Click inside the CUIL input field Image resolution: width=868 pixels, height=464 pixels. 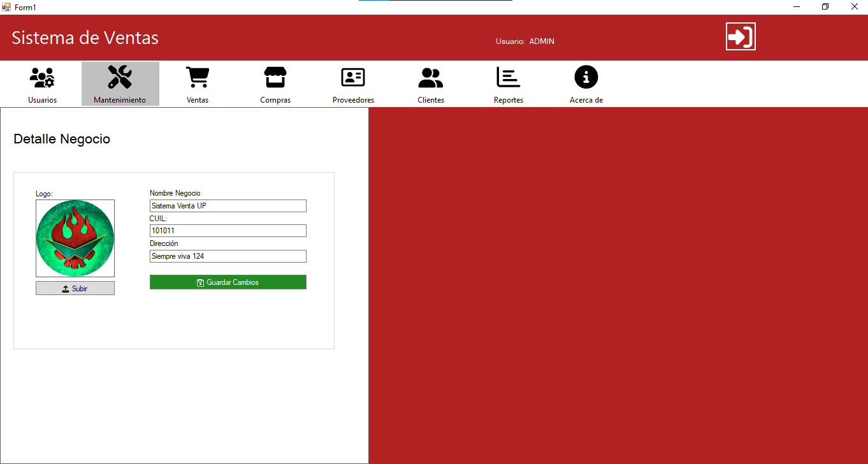[228, 231]
